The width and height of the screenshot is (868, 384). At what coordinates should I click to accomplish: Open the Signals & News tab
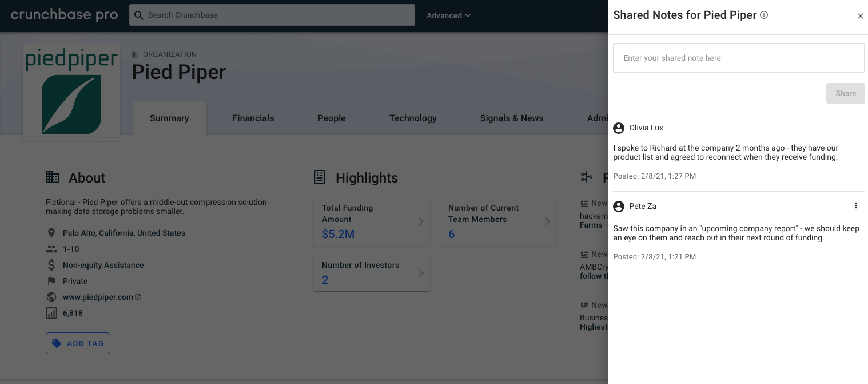click(x=512, y=118)
